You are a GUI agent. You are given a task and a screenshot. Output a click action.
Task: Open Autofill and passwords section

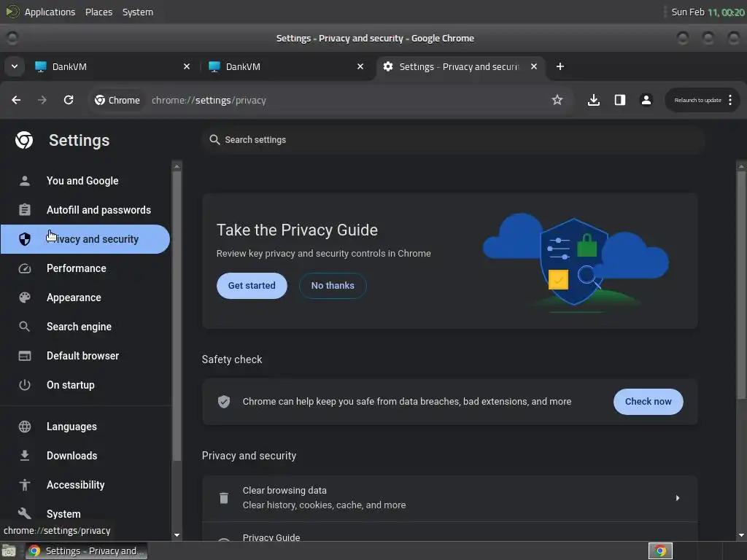pyautogui.click(x=85, y=210)
